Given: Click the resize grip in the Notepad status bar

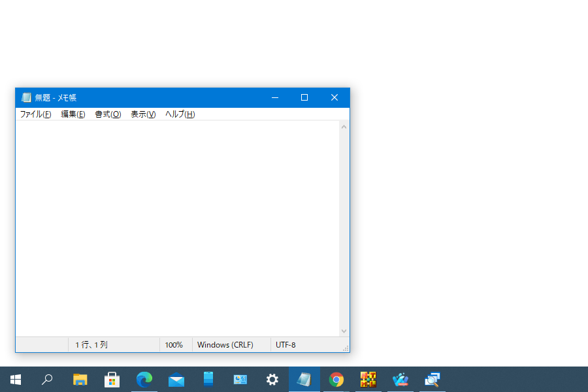Looking at the screenshot, I should click(346, 348).
